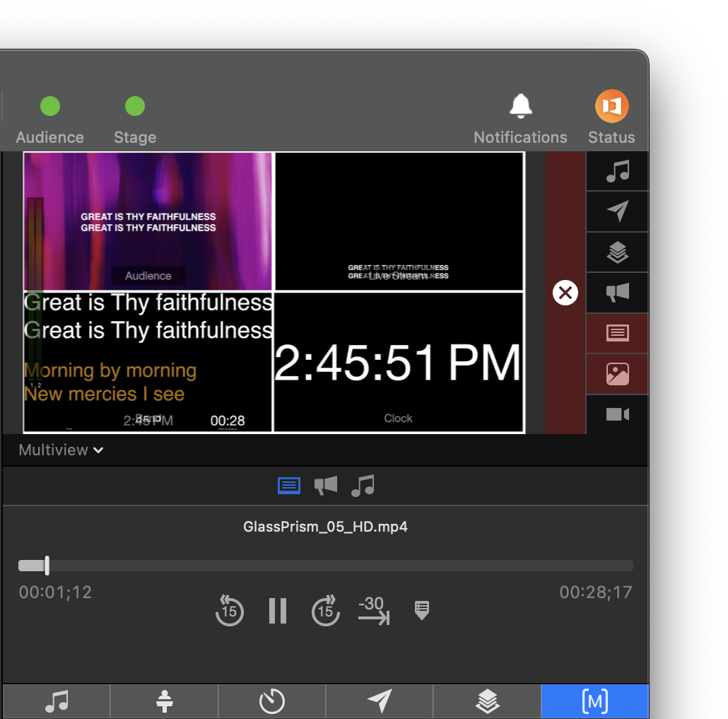The height and width of the screenshot is (719, 728).
Task: Click the Notifications bell icon
Action: click(521, 107)
